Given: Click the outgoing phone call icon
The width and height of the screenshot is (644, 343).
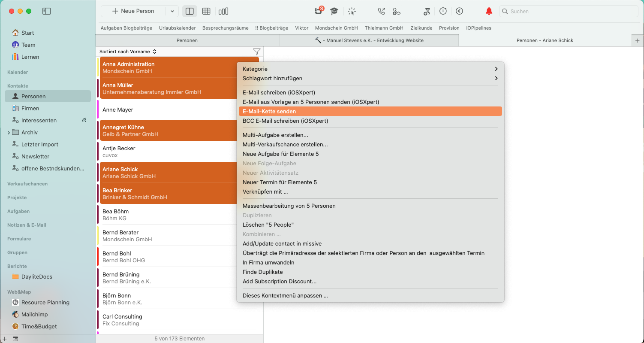Looking at the screenshot, I should tap(381, 11).
